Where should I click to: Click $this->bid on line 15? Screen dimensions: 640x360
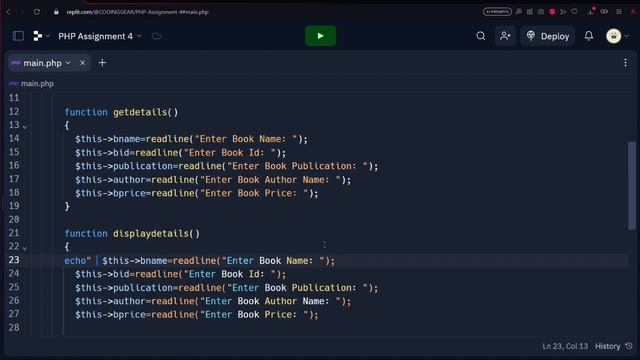pos(102,153)
